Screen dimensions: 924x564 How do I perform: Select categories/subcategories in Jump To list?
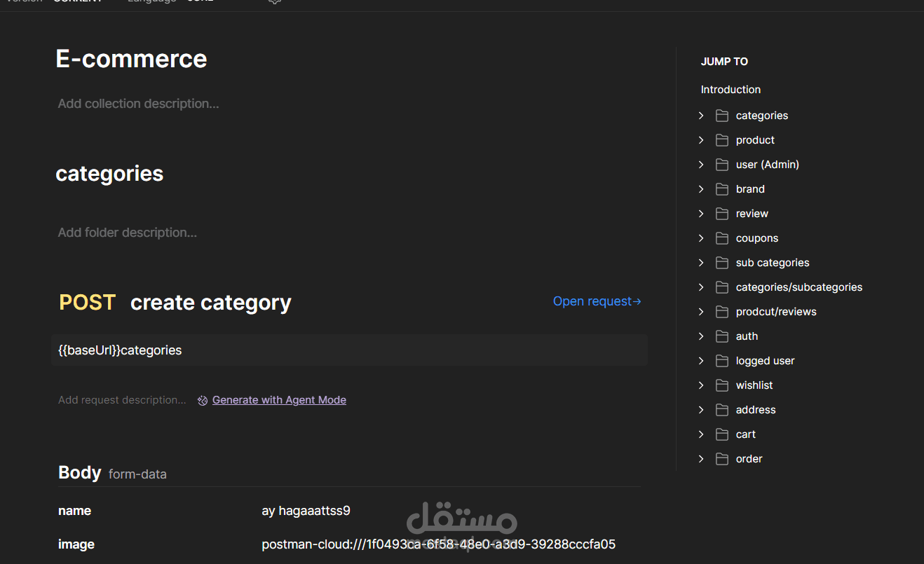click(799, 287)
